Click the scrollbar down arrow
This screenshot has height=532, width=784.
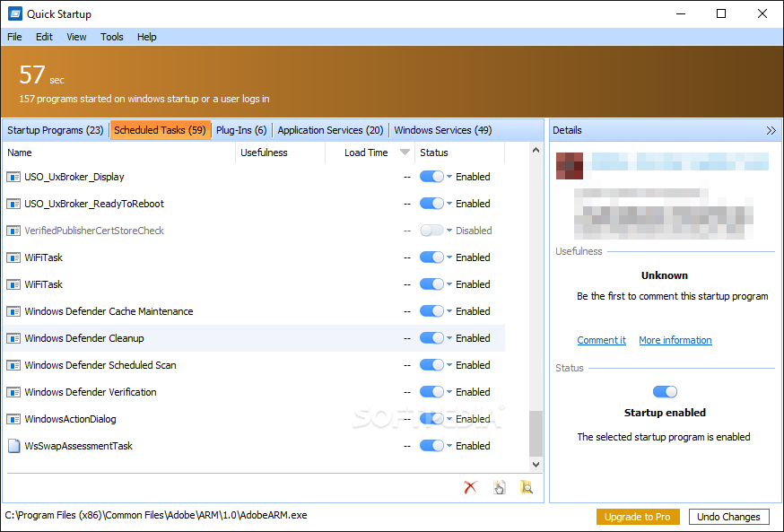coord(536,465)
